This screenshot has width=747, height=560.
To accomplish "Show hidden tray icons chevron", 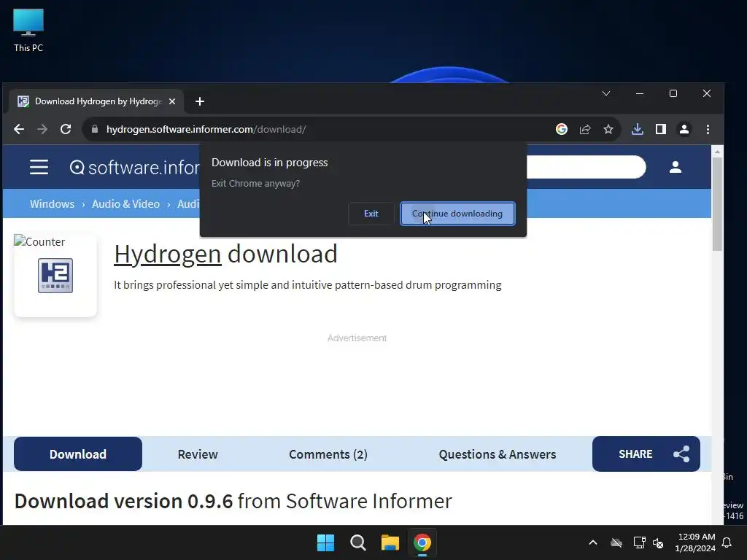I will [x=593, y=542].
